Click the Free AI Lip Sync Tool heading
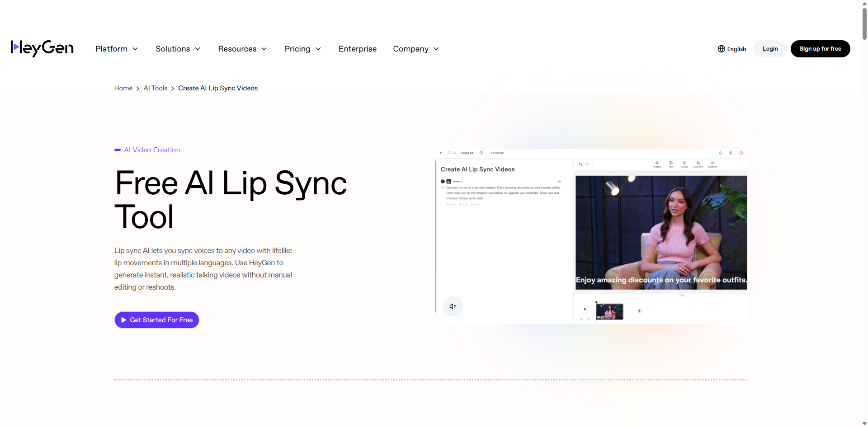 [231, 200]
